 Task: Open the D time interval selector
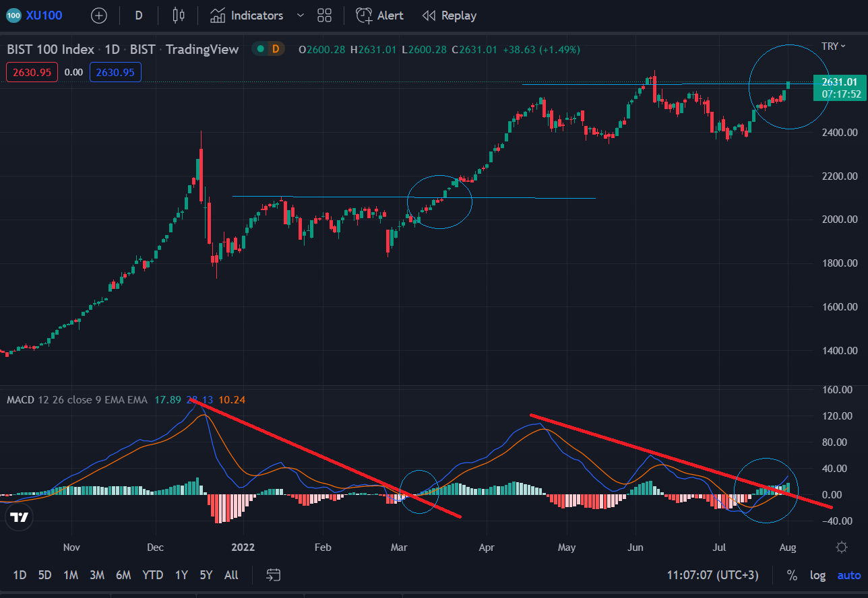(x=139, y=15)
